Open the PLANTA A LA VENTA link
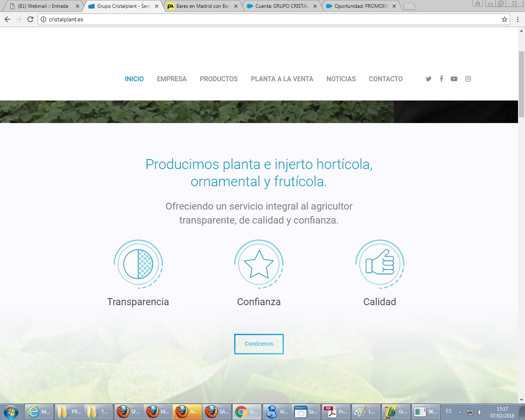Image resolution: width=525 pixels, height=420 pixels. pos(282,79)
